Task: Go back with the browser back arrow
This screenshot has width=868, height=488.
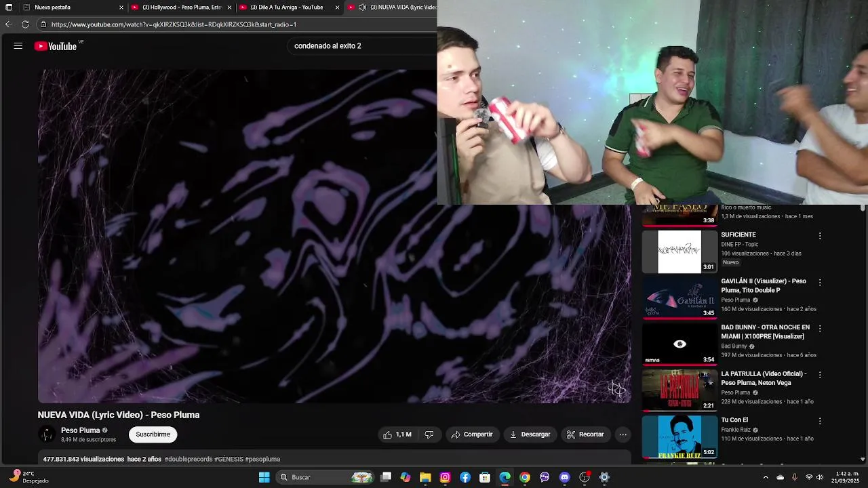Action: 8,24
